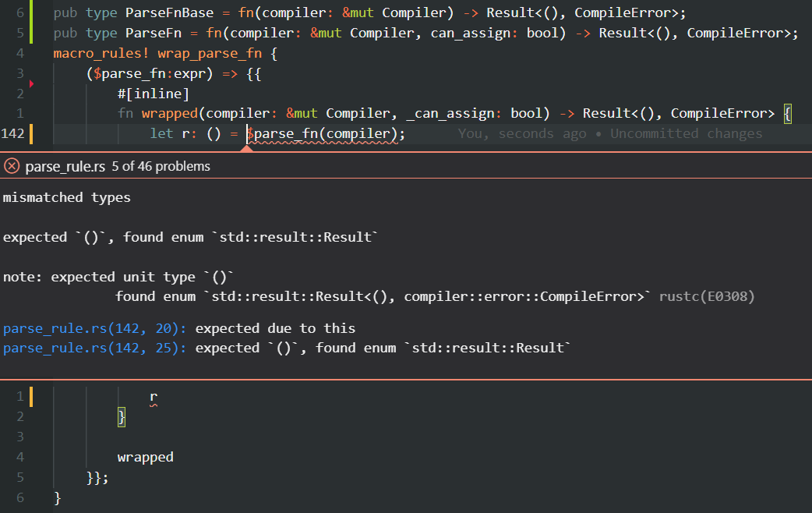The image size is (812, 513).
Task: Click the green change bar next to line 6
Action: click(30, 12)
